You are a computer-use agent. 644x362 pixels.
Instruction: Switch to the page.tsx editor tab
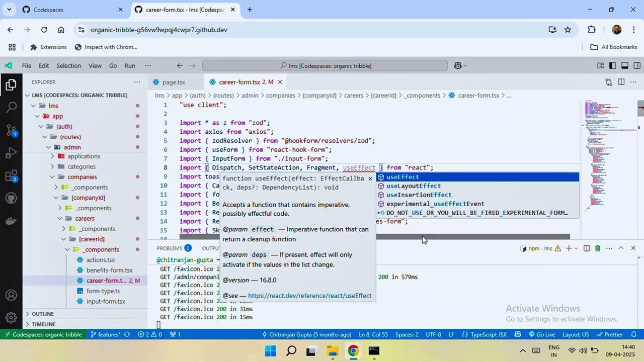174,82
